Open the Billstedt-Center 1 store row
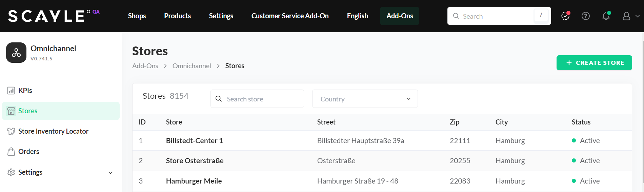 (x=194, y=141)
